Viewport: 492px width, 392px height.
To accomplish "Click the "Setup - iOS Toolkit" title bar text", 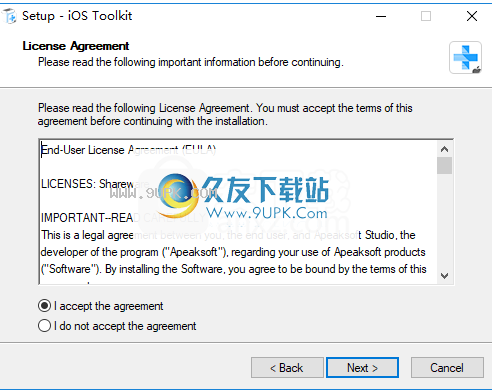I will pyautogui.click(x=77, y=16).
